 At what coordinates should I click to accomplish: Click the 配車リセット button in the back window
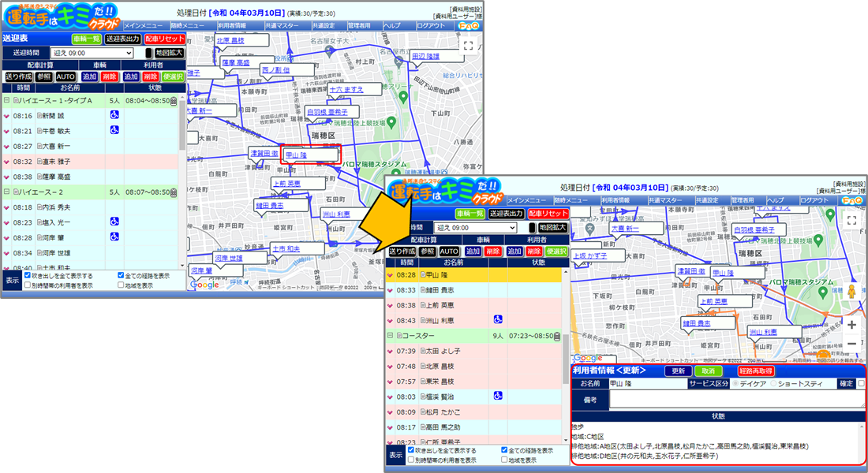pyautogui.click(x=164, y=39)
